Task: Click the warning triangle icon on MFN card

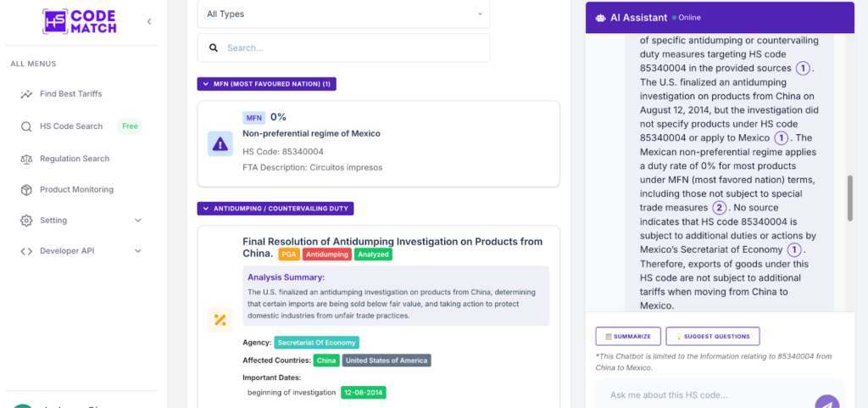Action: coord(220,143)
